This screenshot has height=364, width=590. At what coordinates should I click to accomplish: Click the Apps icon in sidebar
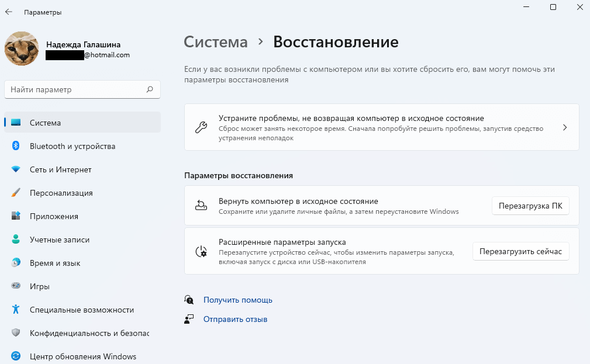tap(16, 216)
